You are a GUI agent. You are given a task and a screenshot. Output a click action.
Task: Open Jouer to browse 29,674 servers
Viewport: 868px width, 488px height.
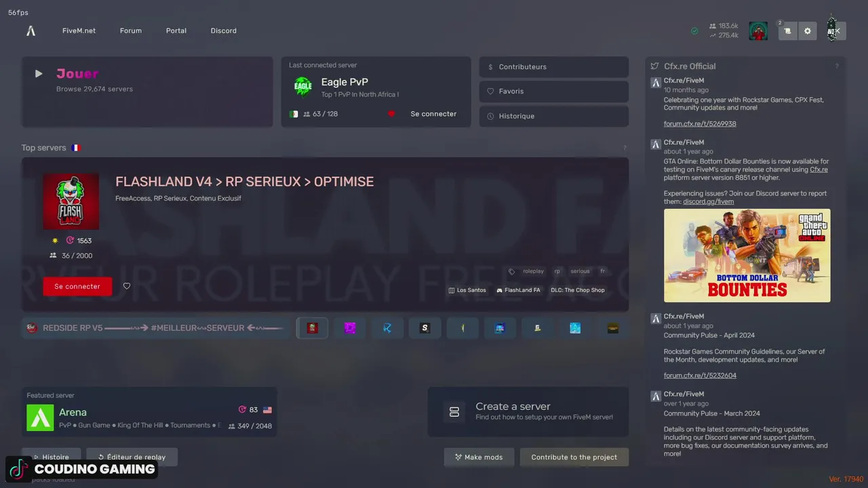pos(147,91)
